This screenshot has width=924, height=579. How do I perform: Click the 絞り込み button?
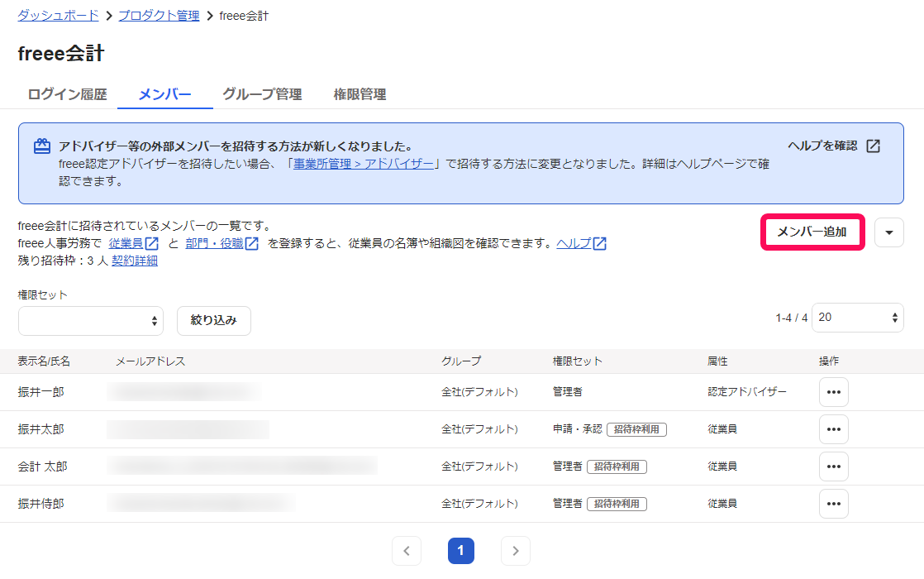tap(214, 321)
